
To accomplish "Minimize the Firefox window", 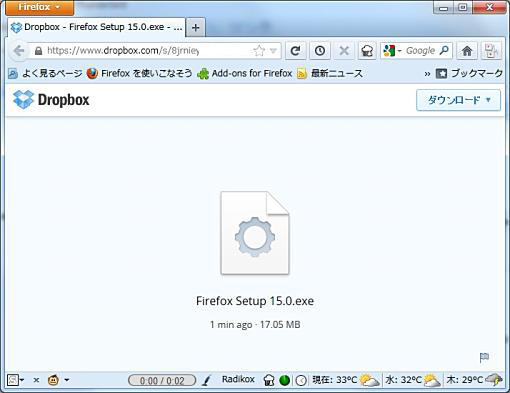I will coord(443,8).
